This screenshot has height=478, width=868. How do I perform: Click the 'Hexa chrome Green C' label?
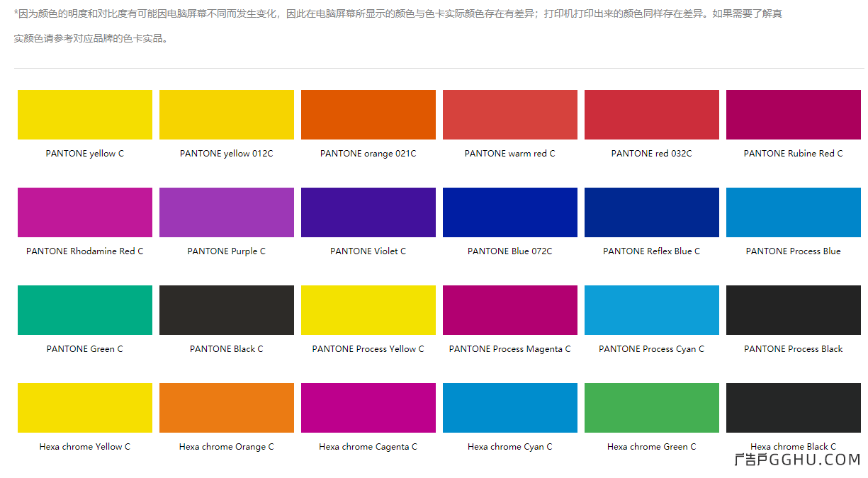pos(652,447)
